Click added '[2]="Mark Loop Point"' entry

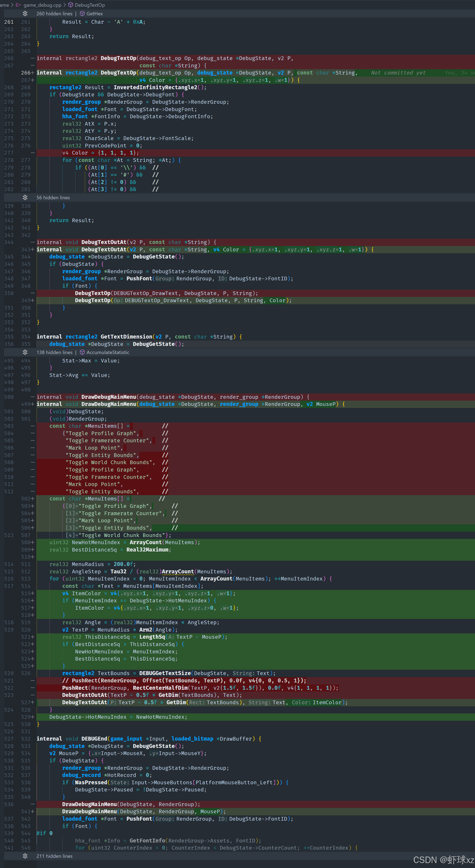point(99,521)
